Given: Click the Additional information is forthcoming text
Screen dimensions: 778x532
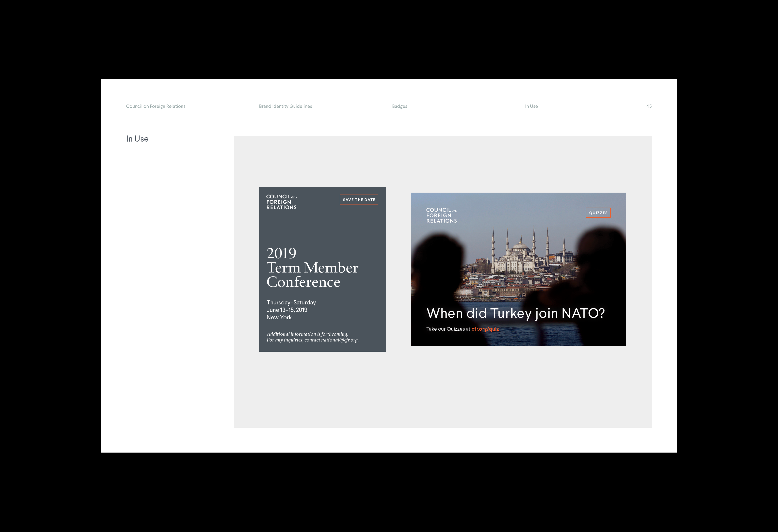Looking at the screenshot, I should [307, 334].
